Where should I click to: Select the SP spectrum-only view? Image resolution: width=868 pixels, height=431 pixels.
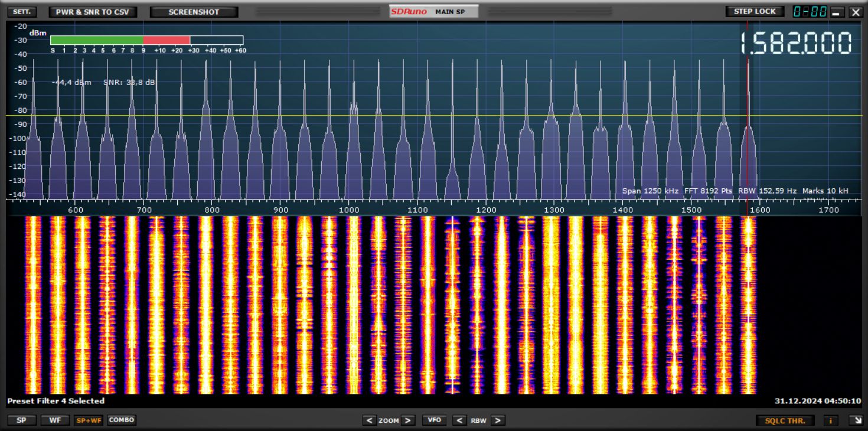click(x=22, y=420)
